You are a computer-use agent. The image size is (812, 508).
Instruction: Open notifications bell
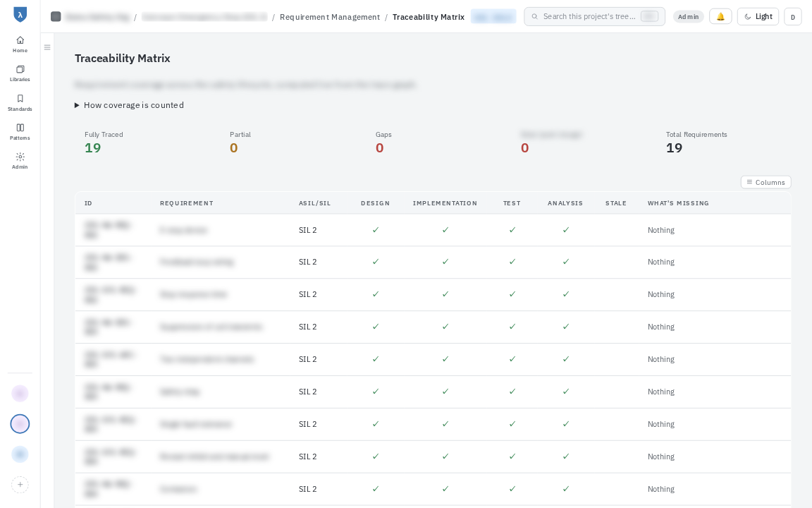click(720, 17)
